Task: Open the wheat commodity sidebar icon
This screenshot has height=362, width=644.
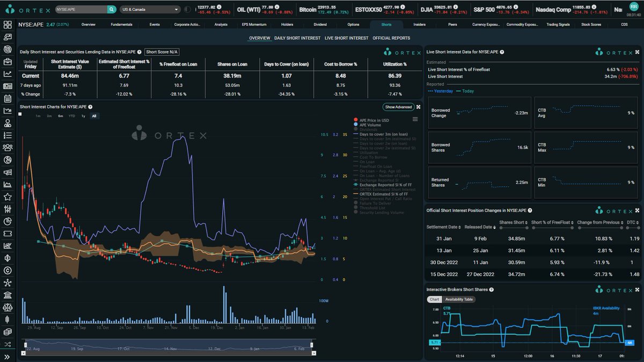Action: [x=8, y=320]
